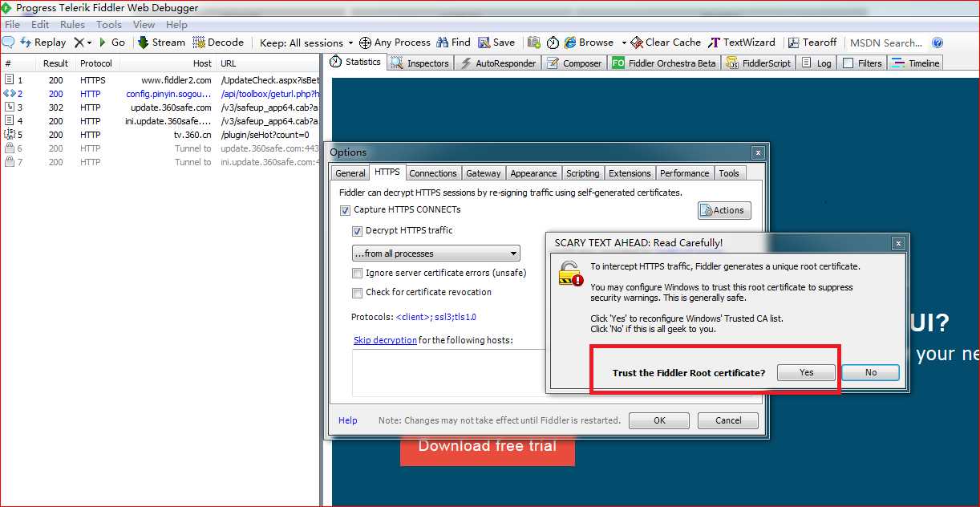Click Yes to trust Fiddler certificate
This screenshot has width=980, height=507.
pos(806,372)
